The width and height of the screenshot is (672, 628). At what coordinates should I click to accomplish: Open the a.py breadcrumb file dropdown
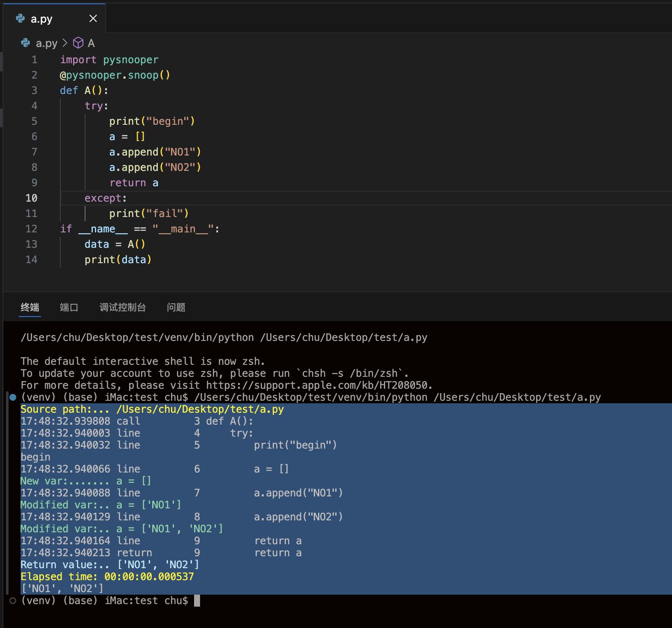click(46, 43)
